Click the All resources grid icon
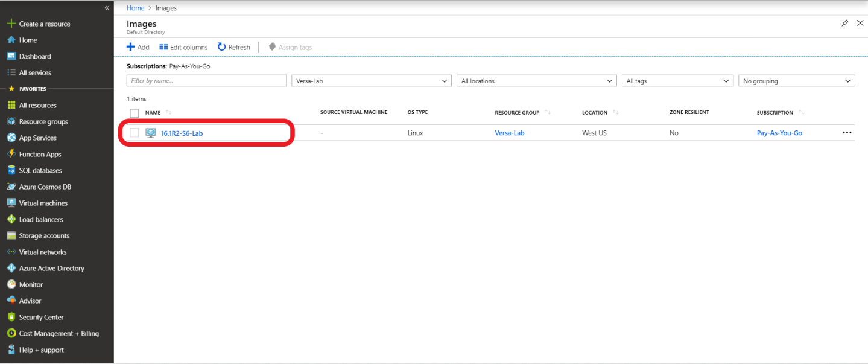The image size is (868, 364). pos(11,105)
